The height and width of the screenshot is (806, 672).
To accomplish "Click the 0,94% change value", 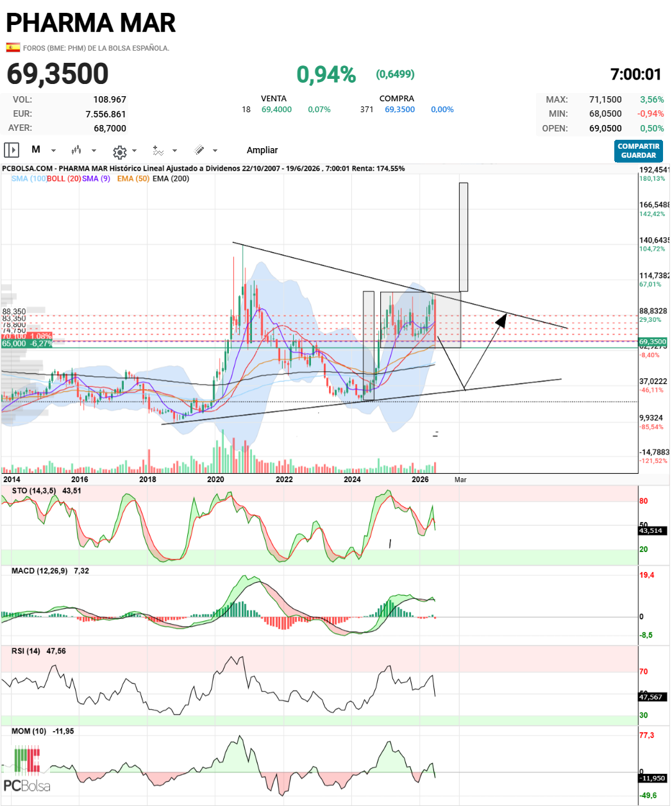I will 326,74.
